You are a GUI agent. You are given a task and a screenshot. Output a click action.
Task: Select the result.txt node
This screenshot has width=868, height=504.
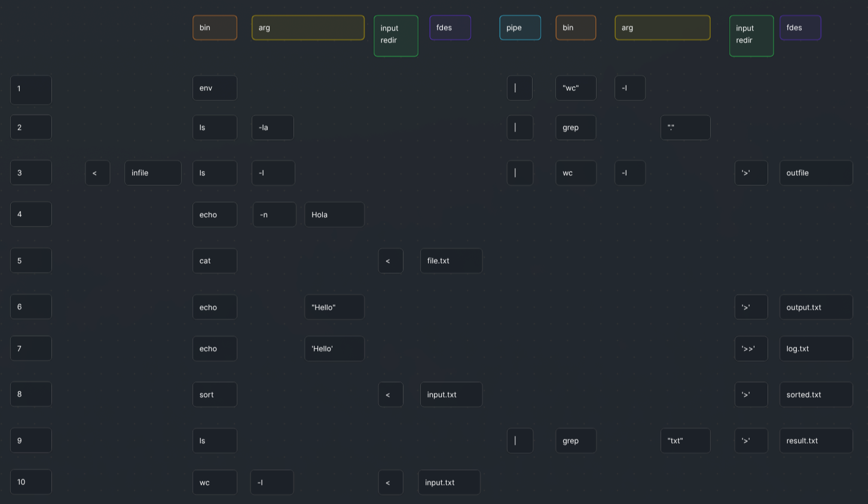point(815,441)
